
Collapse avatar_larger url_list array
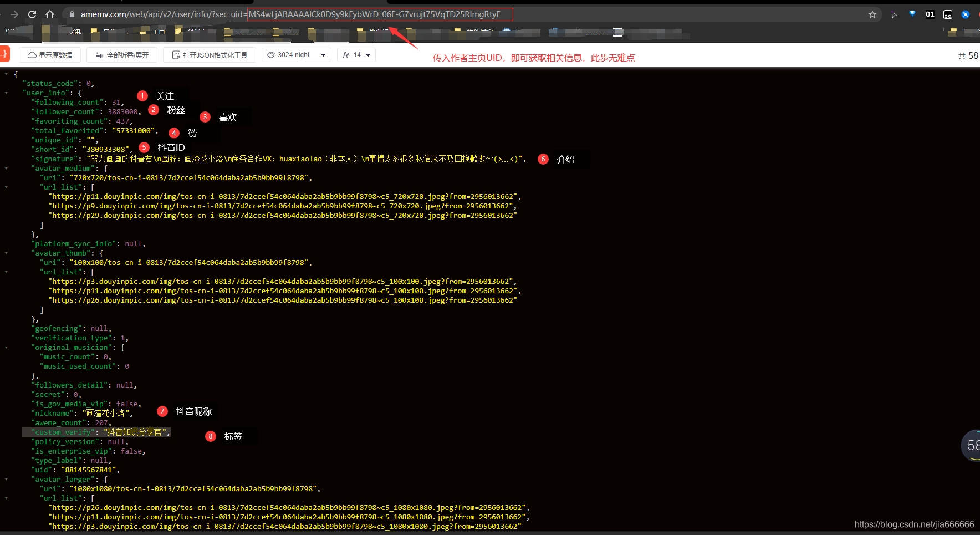click(6, 498)
